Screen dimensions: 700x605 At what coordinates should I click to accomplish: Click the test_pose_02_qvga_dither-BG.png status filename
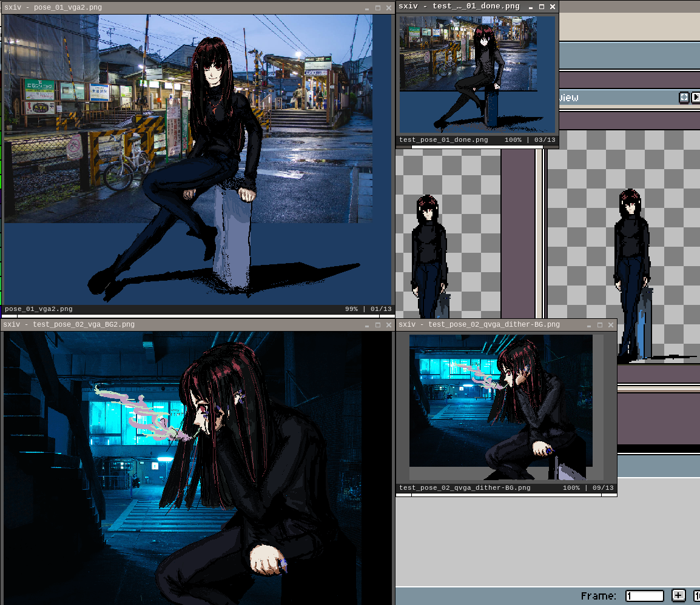[x=465, y=487]
